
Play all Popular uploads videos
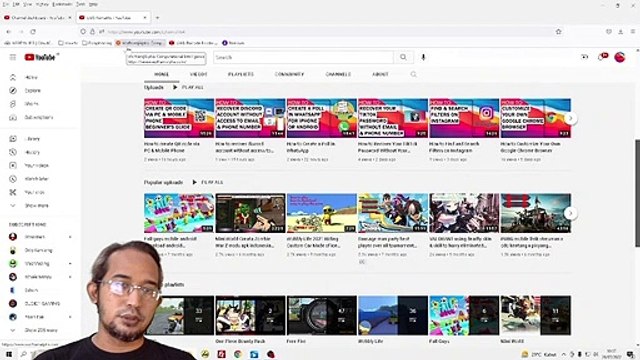coord(208,182)
